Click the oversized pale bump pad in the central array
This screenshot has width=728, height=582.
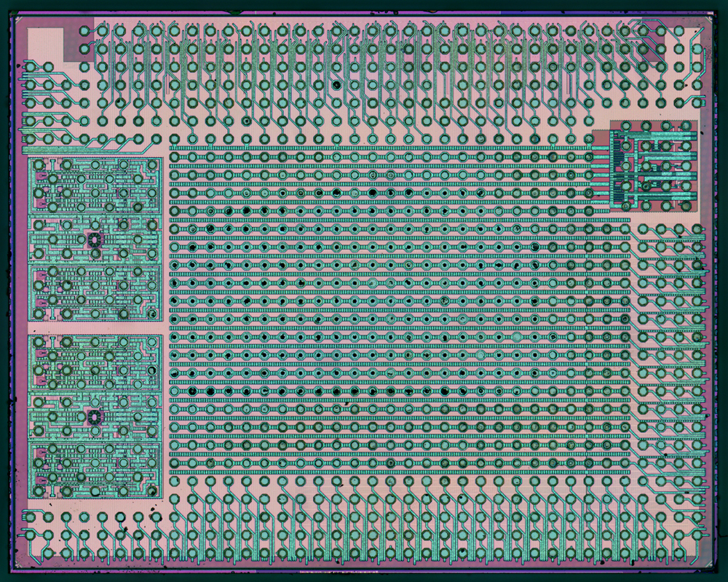pos(517,337)
